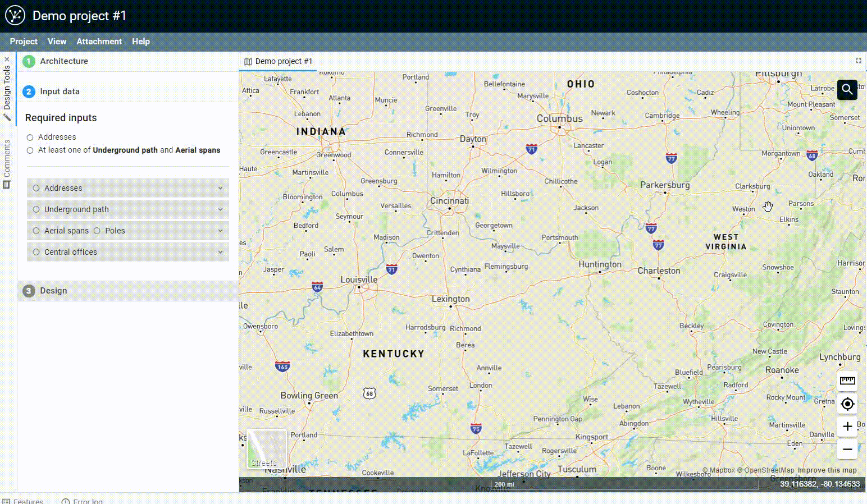Image resolution: width=867 pixels, height=504 pixels.
Task: Click the app logo in the header
Action: (x=15, y=15)
